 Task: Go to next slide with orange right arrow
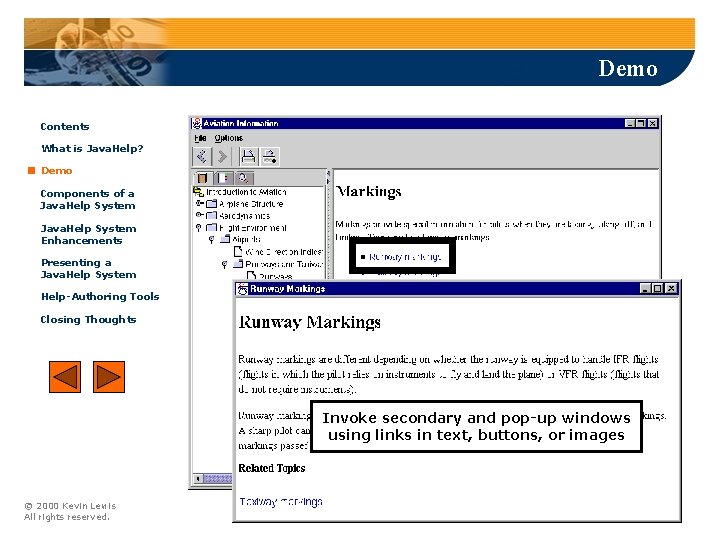coord(109,377)
